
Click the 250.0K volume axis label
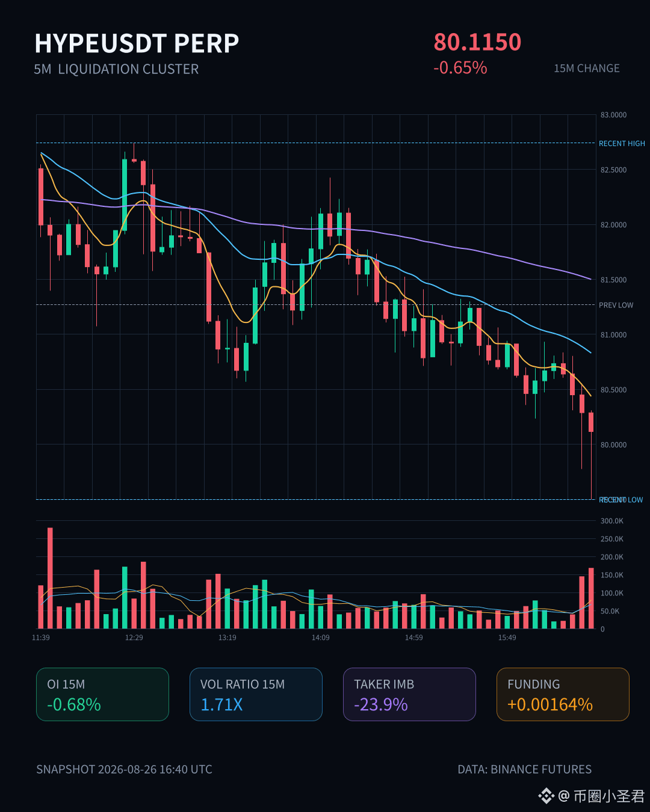[x=611, y=539]
